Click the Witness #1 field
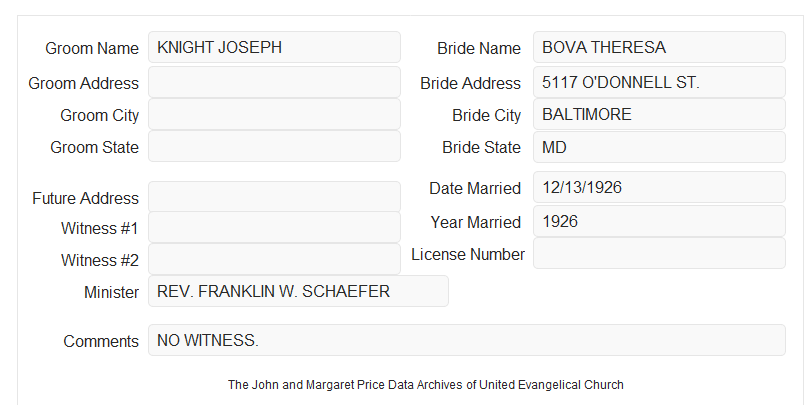Screen dimensions: 805x405 (274, 227)
